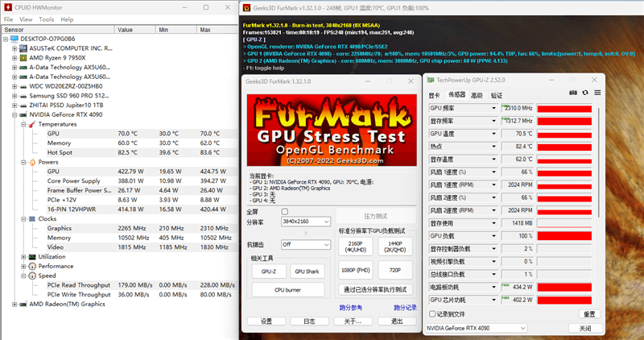Click the 重置 reset button in GPU-Z
The height and width of the screenshot is (340, 644).
589,314
